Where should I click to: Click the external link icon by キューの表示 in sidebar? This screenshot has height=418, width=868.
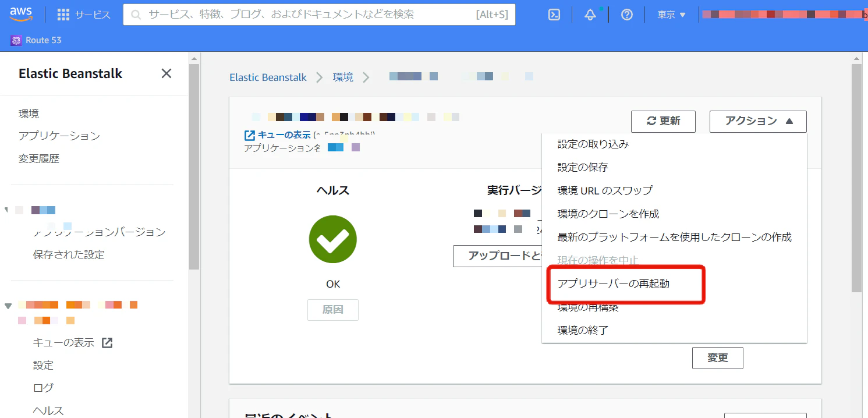click(107, 342)
